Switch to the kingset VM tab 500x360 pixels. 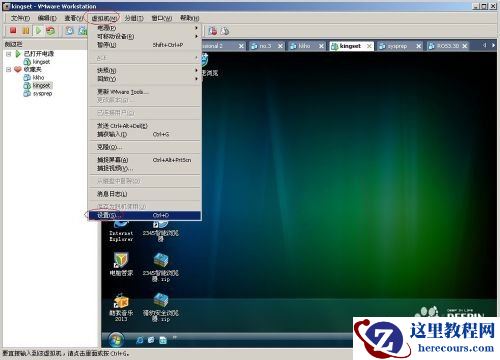pyautogui.click(x=350, y=46)
